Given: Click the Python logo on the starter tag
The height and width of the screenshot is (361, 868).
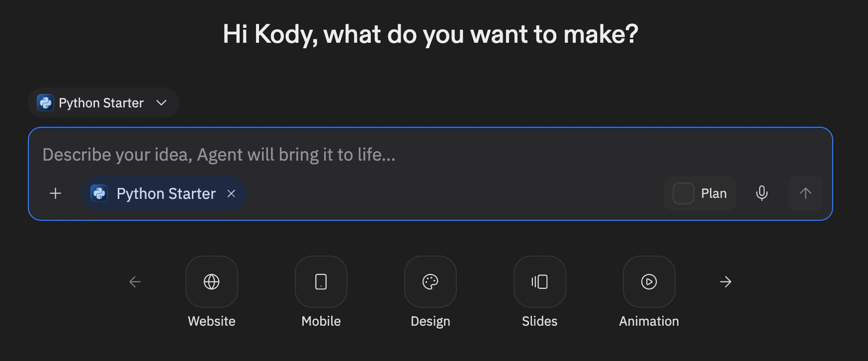Looking at the screenshot, I should [x=99, y=193].
